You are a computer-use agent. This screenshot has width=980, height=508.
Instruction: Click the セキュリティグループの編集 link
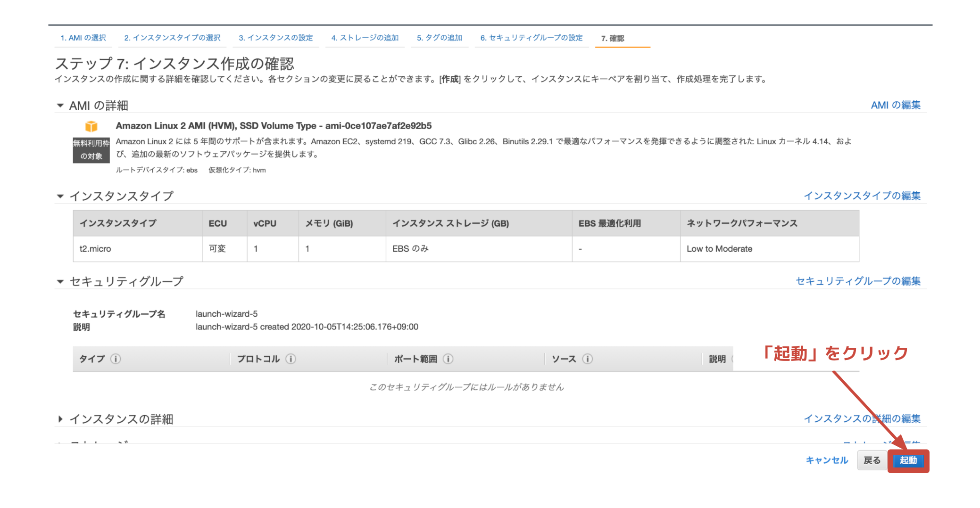click(858, 281)
